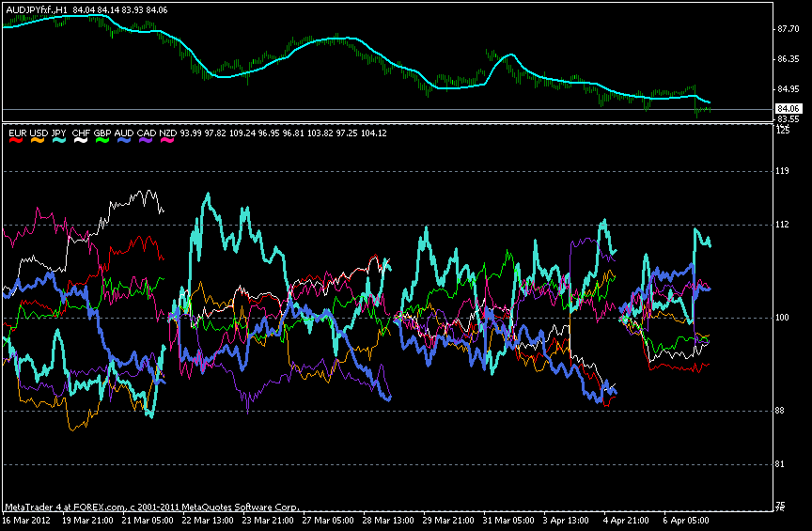Click the pink NZD line swatch
Viewport: 812px width, 531px height.
tap(166, 140)
